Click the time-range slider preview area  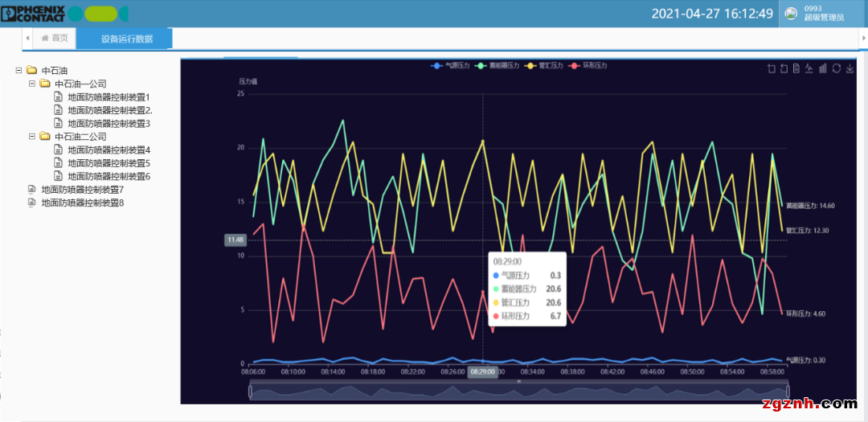point(518,391)
